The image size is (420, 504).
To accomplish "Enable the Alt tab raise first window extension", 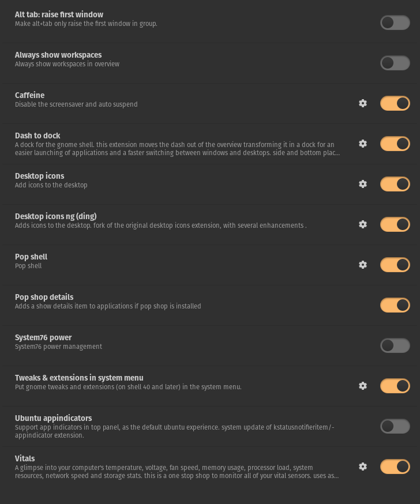I will click(395, 22).
